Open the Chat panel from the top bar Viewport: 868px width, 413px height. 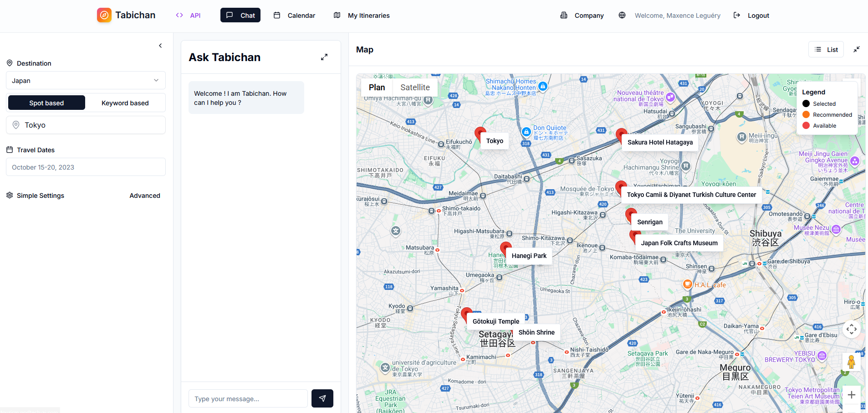pyautogui.click(x=240, y=15)
